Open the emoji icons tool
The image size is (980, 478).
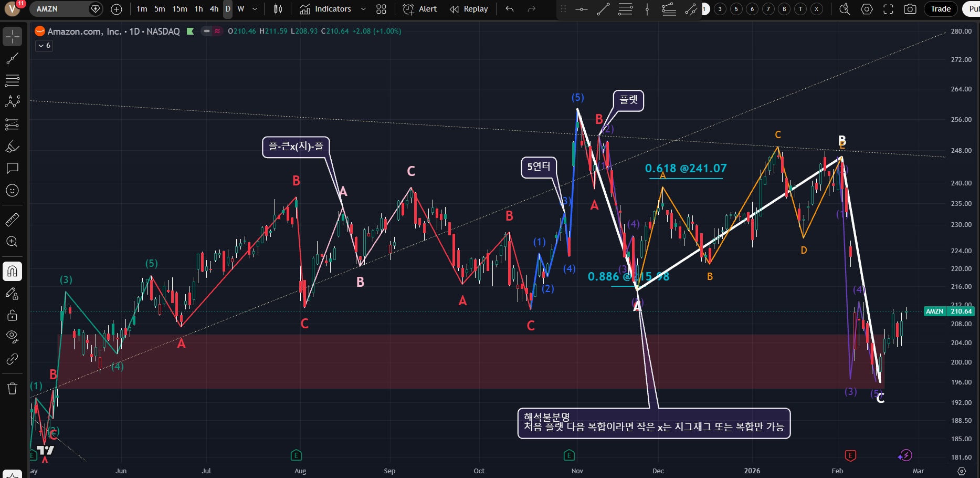coord(12,191)
